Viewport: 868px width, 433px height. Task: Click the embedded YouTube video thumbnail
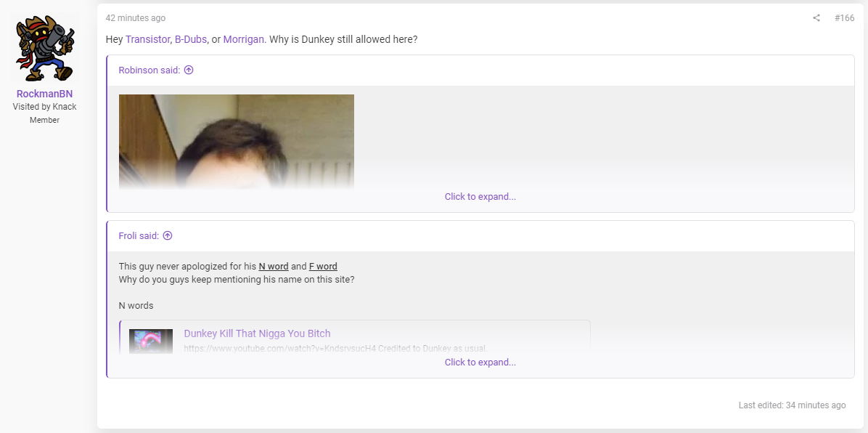(x=151, y=341)
